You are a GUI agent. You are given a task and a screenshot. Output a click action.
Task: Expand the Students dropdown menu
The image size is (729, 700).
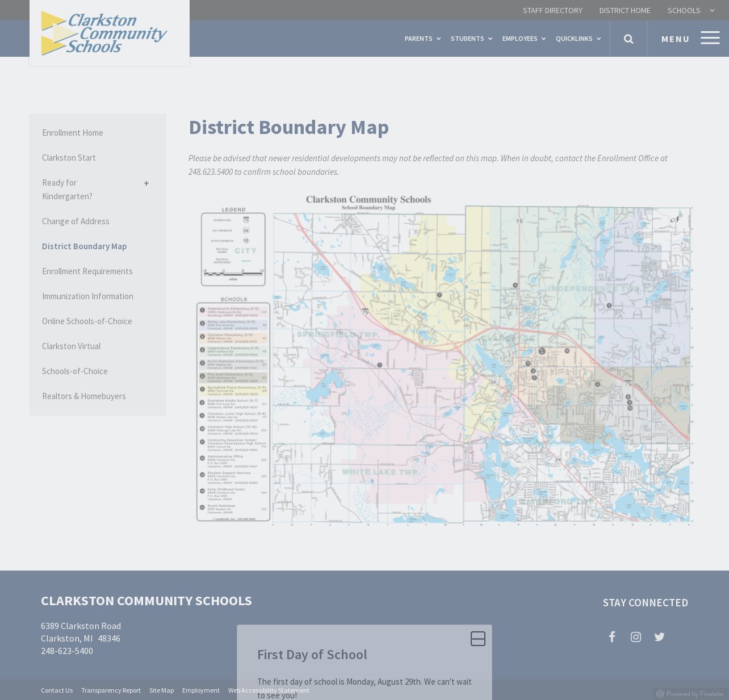tap(471, 39)
